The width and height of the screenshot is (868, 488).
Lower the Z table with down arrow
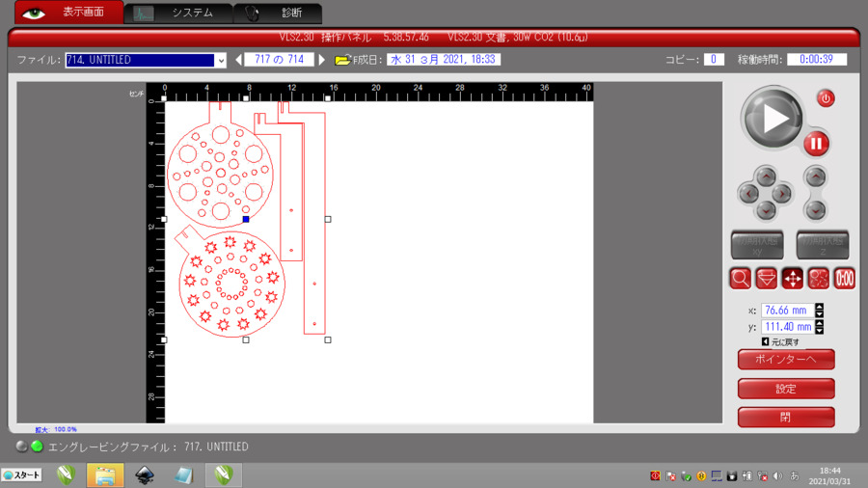coord(815,210)
